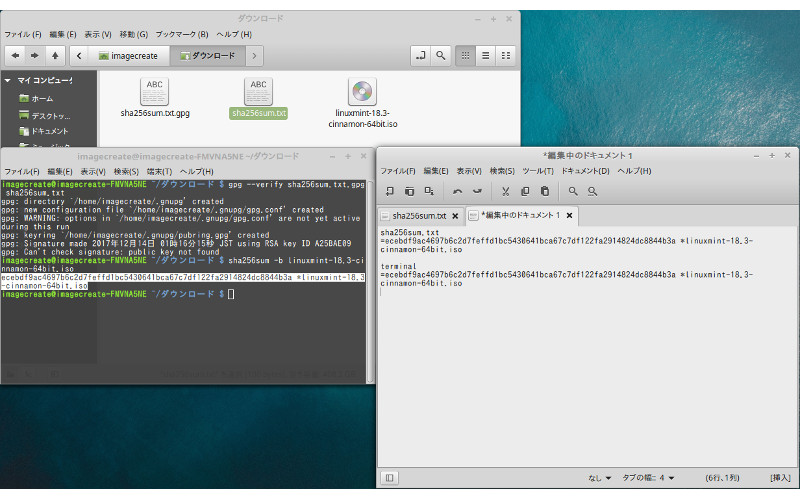Viewport: 800px width, 500px height.
Task: Open syntax highlighting なし dropdown
Action: click(599, 478)
